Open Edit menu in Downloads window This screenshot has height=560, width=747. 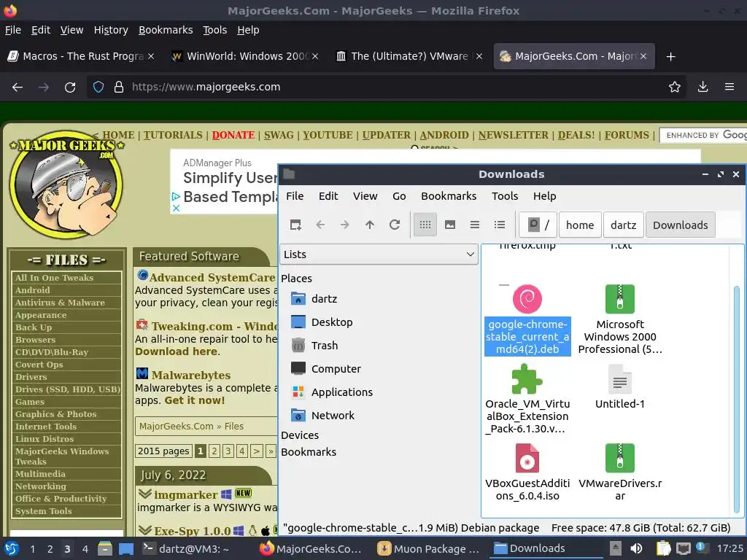(x=328, y=195)
